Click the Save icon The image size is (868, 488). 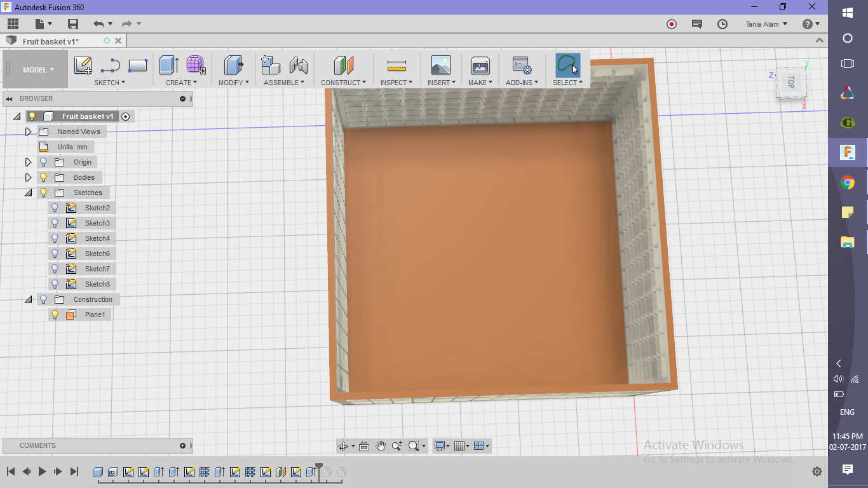pos(73,24)
